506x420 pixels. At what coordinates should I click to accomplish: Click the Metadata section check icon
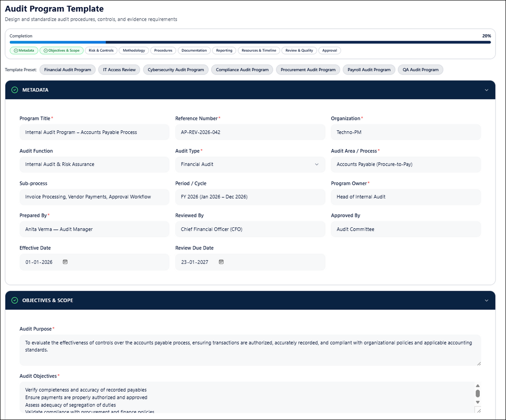point(15,90)
